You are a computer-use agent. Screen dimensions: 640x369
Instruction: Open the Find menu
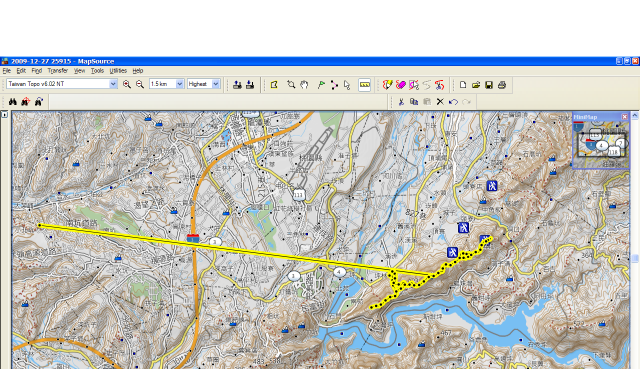pos(37,71)
